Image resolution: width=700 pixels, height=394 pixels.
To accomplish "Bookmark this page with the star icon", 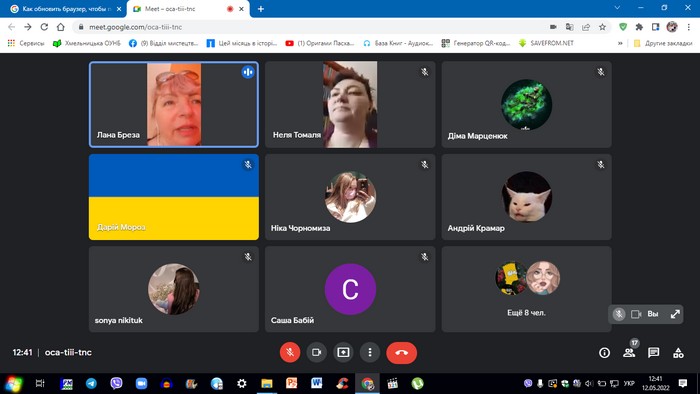I will pyautogui.click(x=602, y=27).
